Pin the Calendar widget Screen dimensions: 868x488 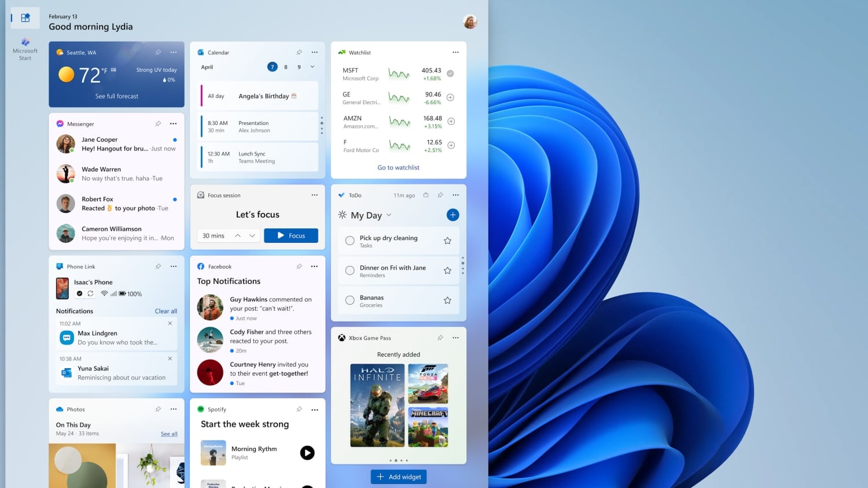299,52
